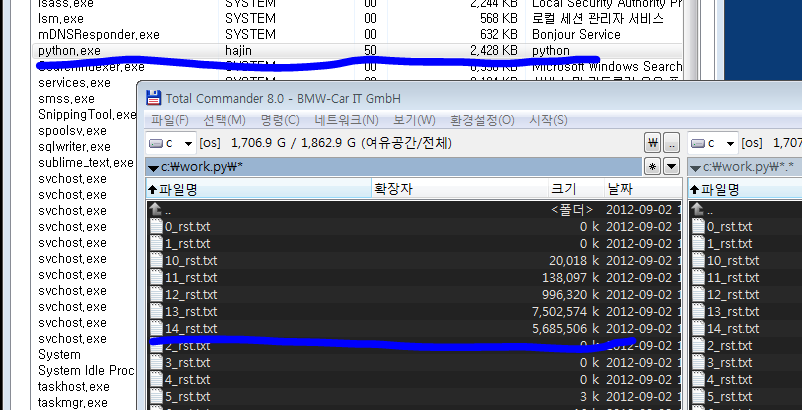
Task: Click the 2,428 KB memory value in Task Manager
Action: click(494, 51)
